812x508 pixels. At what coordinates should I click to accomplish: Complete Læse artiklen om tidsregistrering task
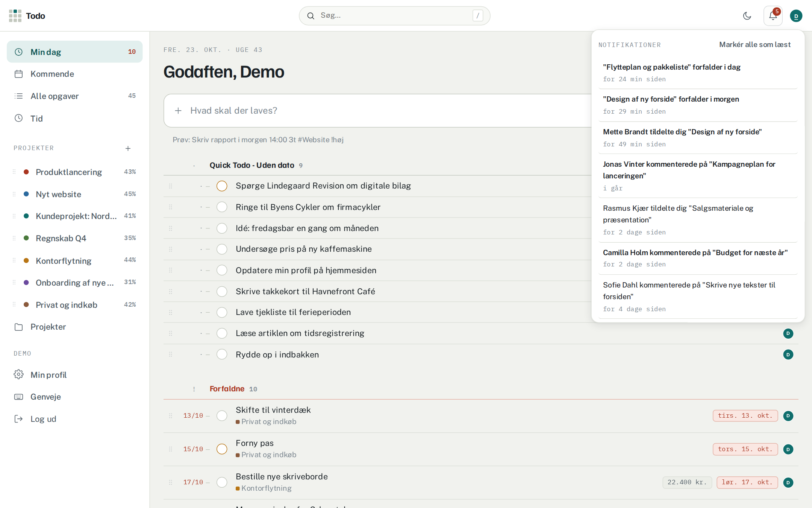pyautogui.click(x=222, y=333)
